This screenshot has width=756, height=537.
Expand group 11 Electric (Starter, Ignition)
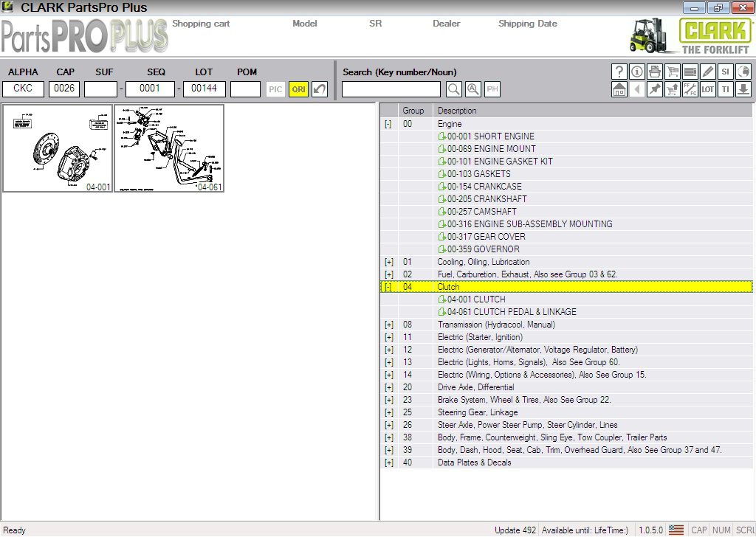pyautogui.click(x=388, y=337)
